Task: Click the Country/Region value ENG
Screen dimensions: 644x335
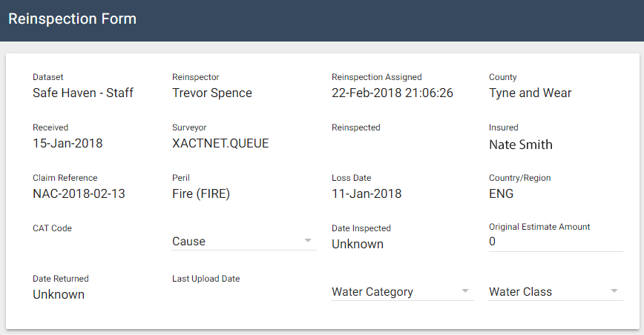Action: 502,194
